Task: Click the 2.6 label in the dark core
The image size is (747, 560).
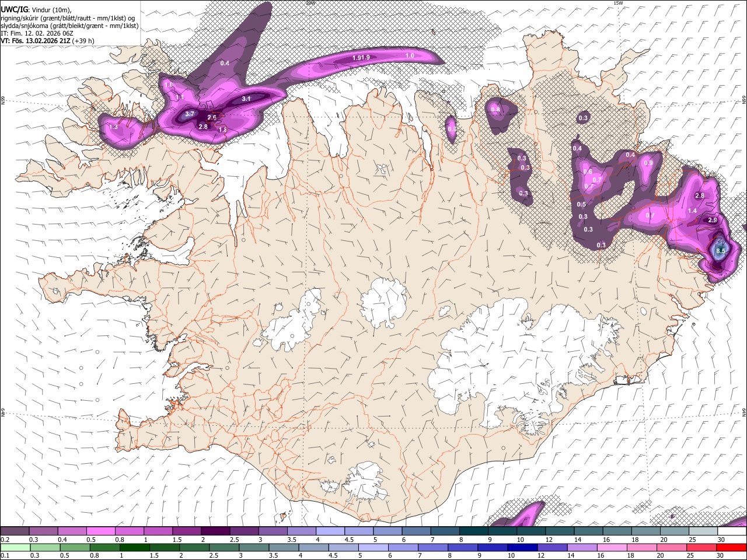Action: pyautogui.click(x=212, y=118)
